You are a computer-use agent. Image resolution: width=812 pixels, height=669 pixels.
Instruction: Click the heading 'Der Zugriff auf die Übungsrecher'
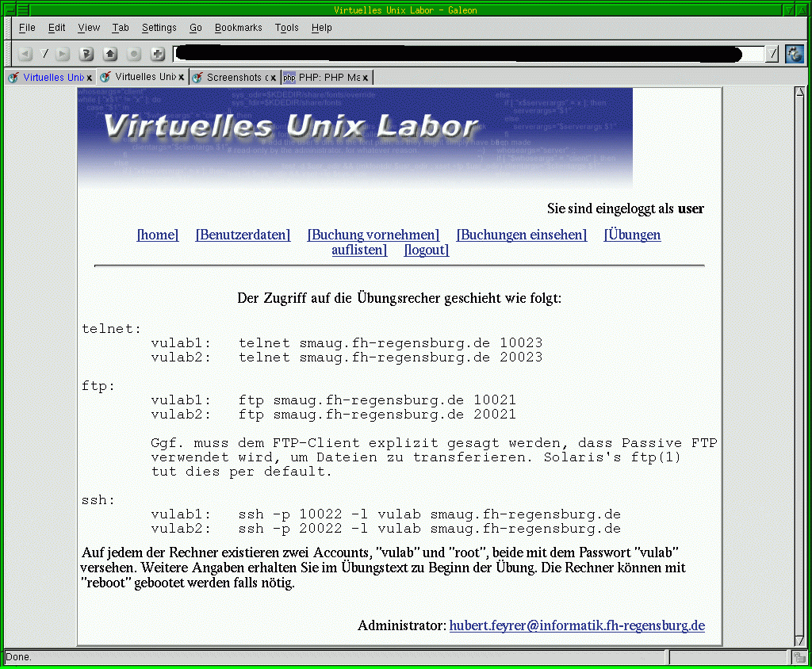[400, 298]
